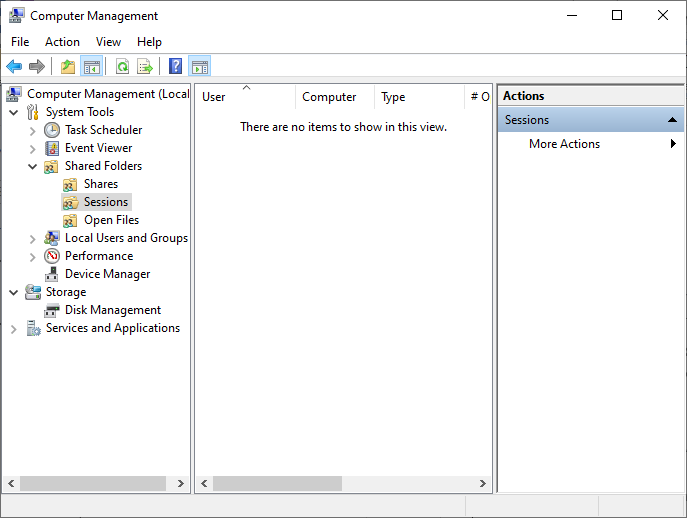This screenshot has width=687, height=518.
Task: Expand the Services and Applications node
Action: [x=14, y=328]
